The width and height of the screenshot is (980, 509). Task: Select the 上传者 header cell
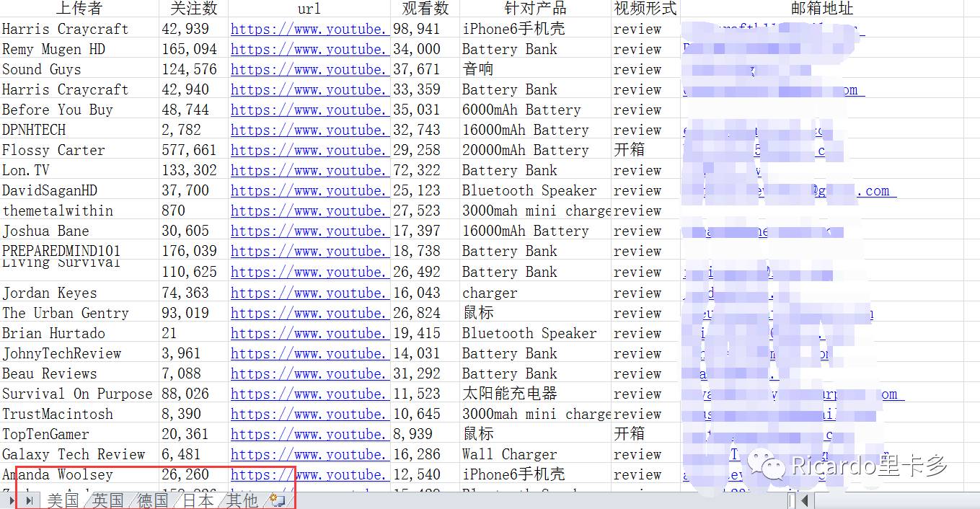[79, 9]
